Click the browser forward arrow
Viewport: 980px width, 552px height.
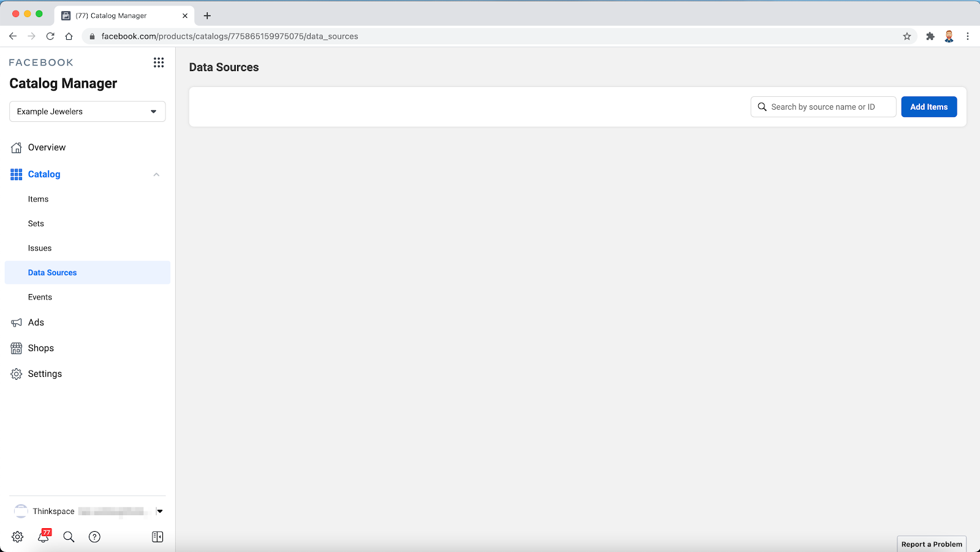pos(32,36)
